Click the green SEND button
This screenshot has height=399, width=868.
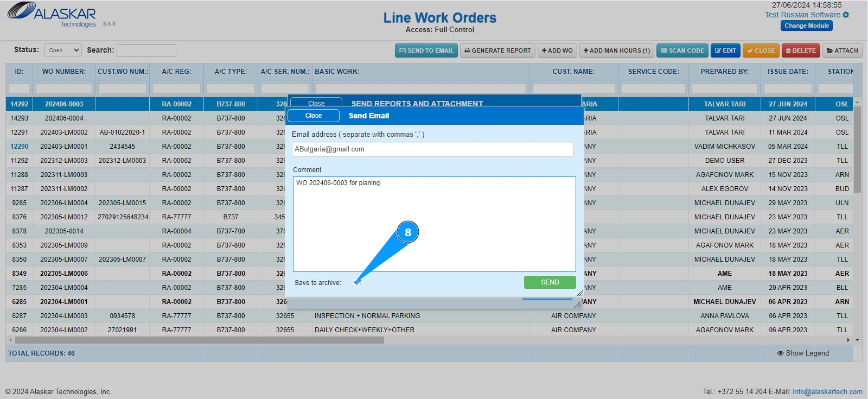(x=550, y=282)
